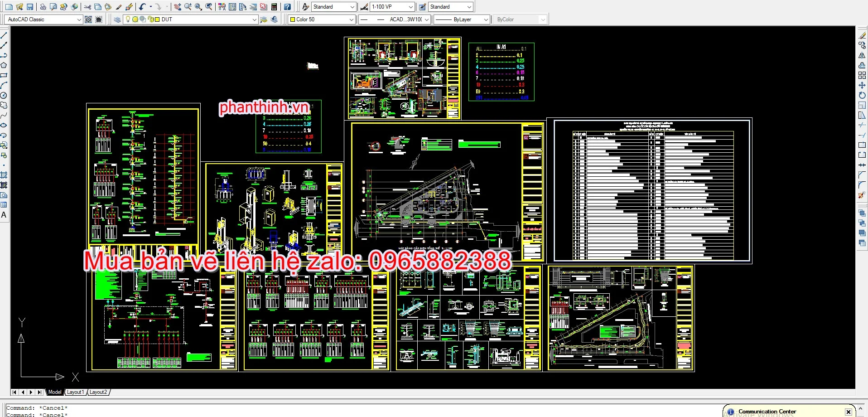This screenshot has width=868, height=417.
Task: Go to next layout tab arrow
Action: pos(31,392)
